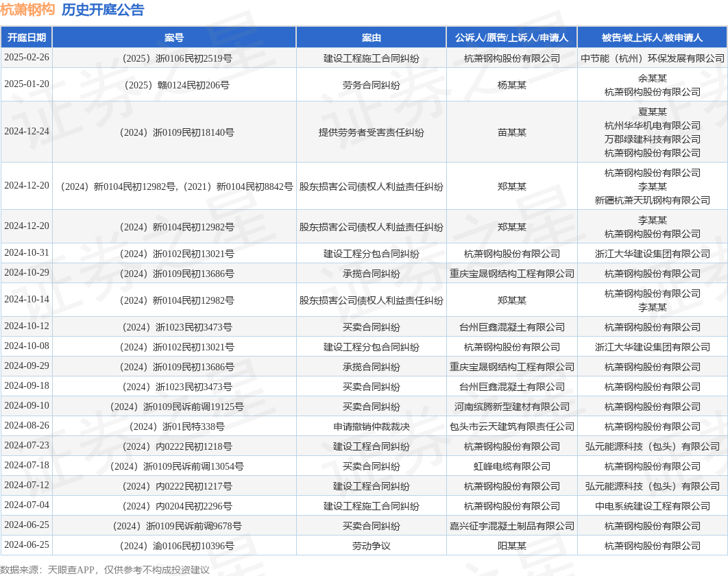
Task: Click defendant name "余某某"
Action: pyautogui.click(x=653, y=78)
